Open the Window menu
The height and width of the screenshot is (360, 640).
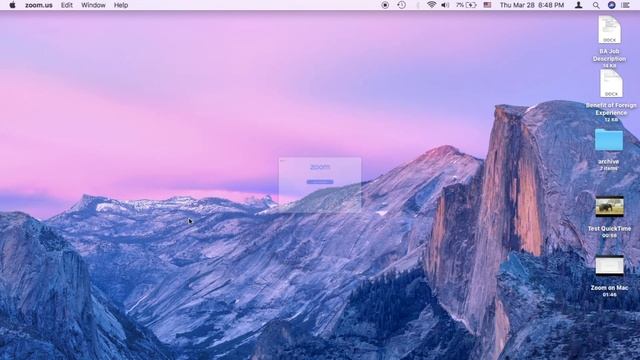[93, 5]
